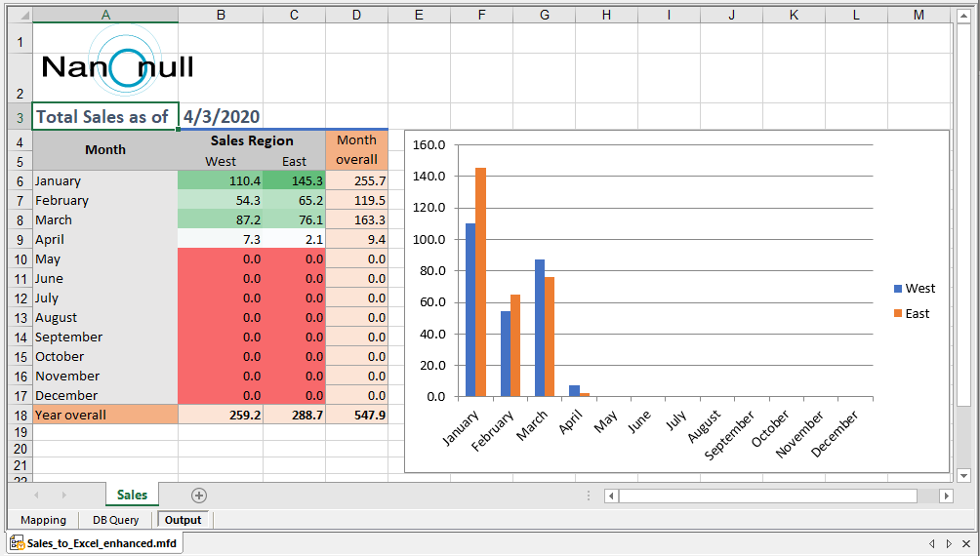Click the select-all corner of the grid
Viewport: 980px width, 556px height.
pyautogui.click(x=16, y=16)
